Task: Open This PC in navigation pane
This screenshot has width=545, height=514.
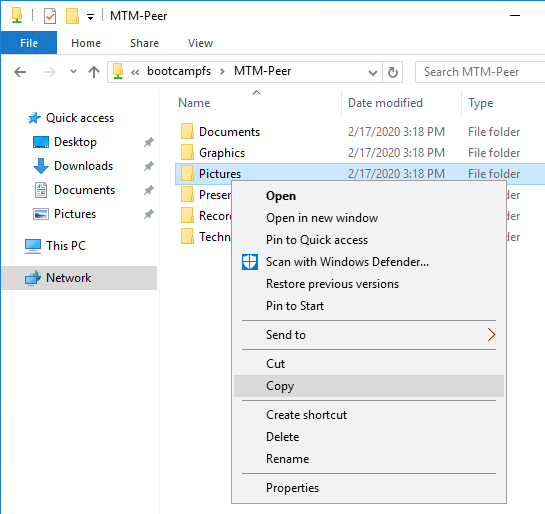Action: coord(66,246)
